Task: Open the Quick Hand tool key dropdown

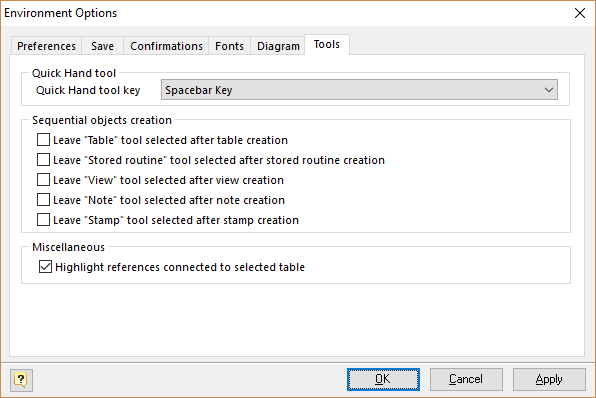Action: [x=359, y=90]
